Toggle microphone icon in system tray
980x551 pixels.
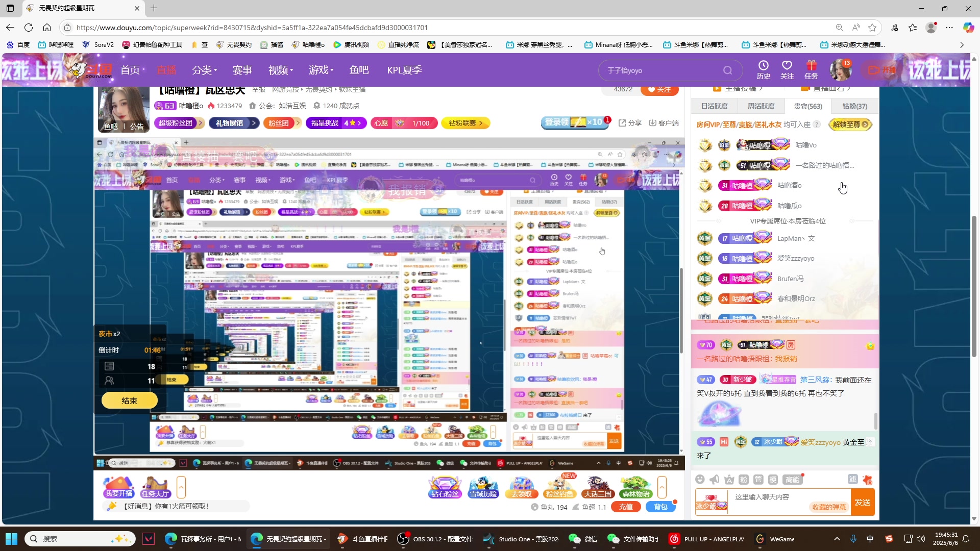[853, 539]
